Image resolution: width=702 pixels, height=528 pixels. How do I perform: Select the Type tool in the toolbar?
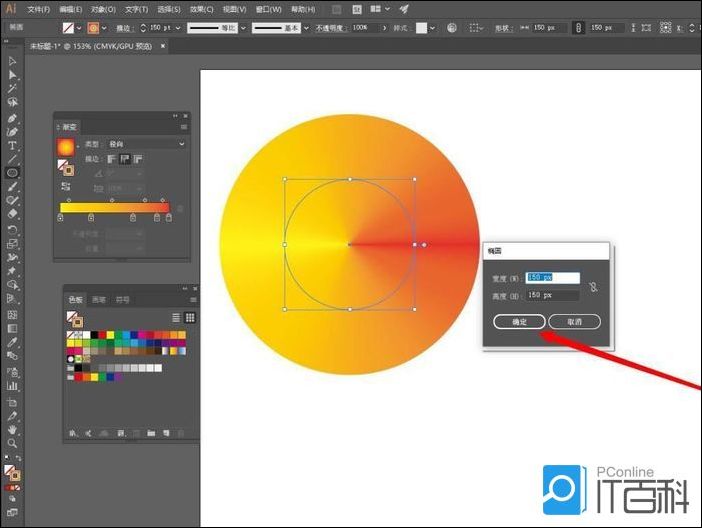[x=13, y=145]
